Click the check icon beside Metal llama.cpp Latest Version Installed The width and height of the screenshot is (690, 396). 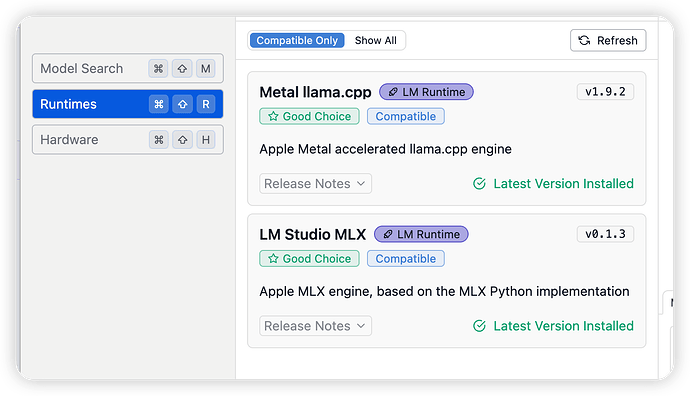[479, 183]
